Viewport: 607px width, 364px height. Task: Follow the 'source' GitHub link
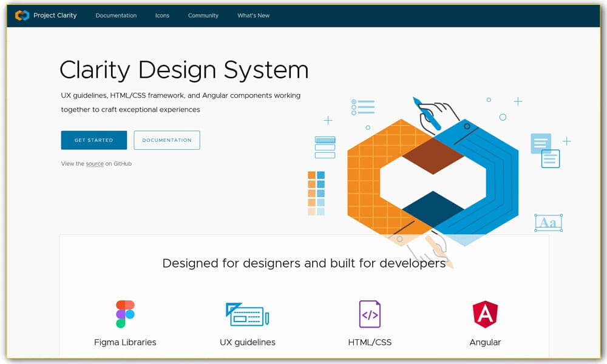click(95, 163)
